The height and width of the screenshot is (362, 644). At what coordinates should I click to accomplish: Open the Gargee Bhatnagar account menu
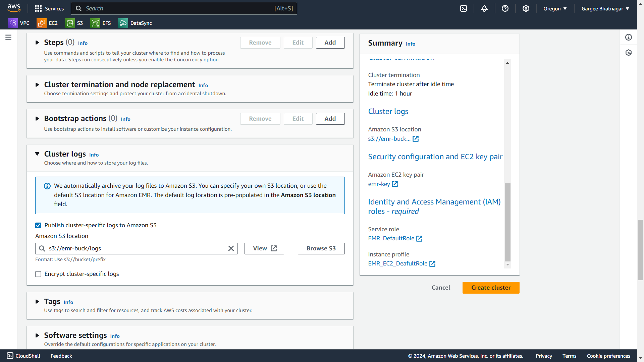[x=605, y=9]
